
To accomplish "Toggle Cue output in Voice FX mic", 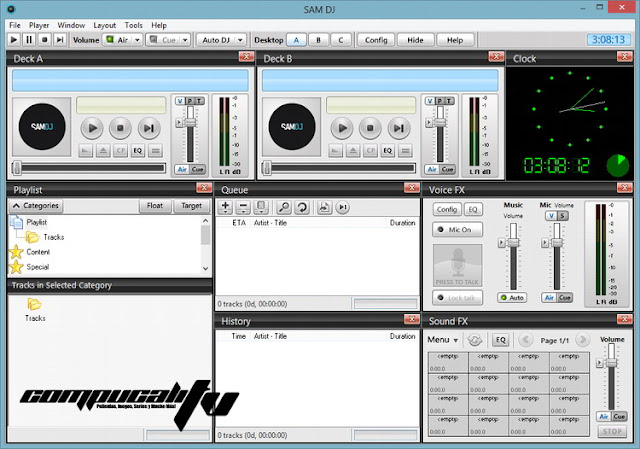I will pos(564,298).
